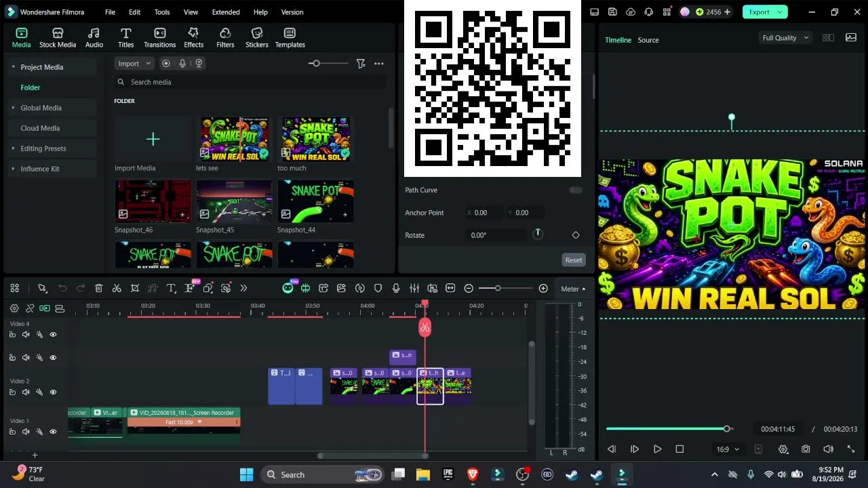Open the Full Quality preview dropdown
This screenshot has height=488, width=868.
tap(785, 38)
